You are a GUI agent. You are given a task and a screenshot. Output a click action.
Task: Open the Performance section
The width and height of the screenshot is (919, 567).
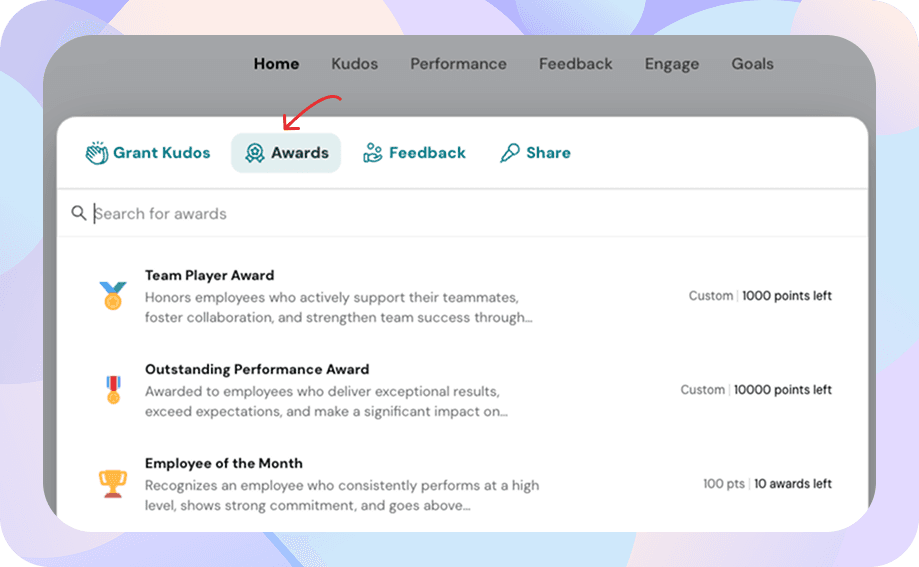click(458, 64)
